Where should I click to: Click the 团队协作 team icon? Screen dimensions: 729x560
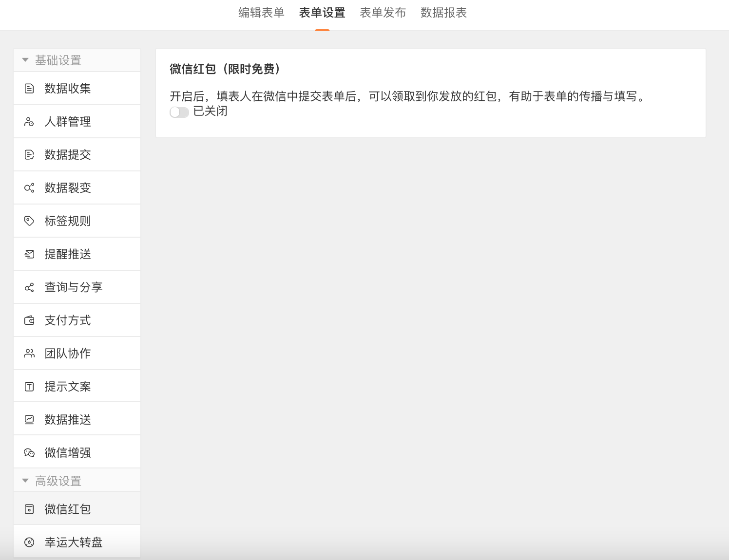click(x=29, y=354)
